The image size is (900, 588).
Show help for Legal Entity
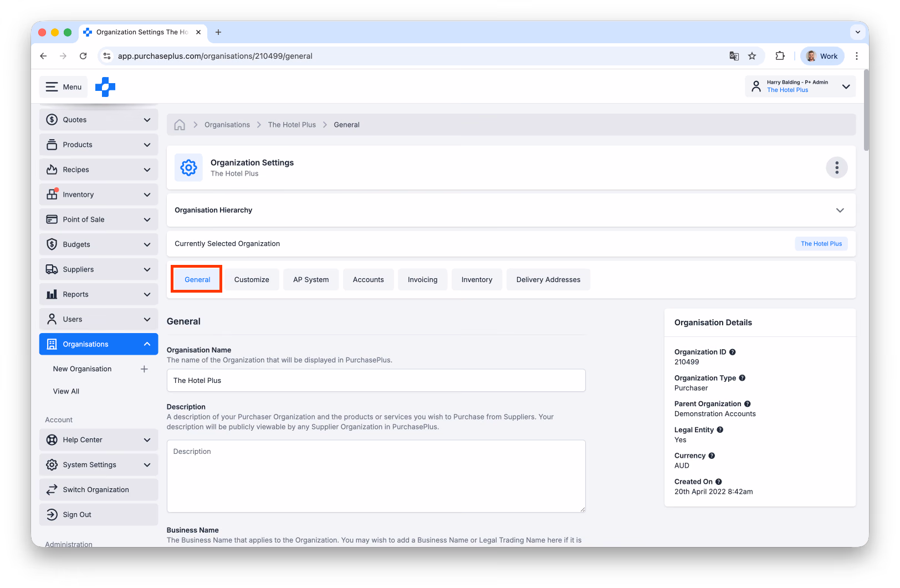point(720,430)
